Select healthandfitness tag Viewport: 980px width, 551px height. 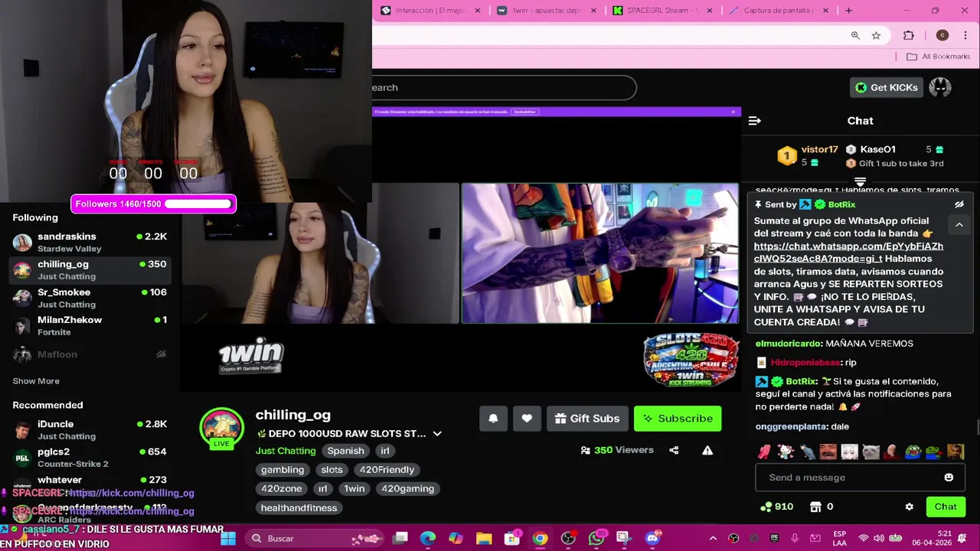point(299,508)
